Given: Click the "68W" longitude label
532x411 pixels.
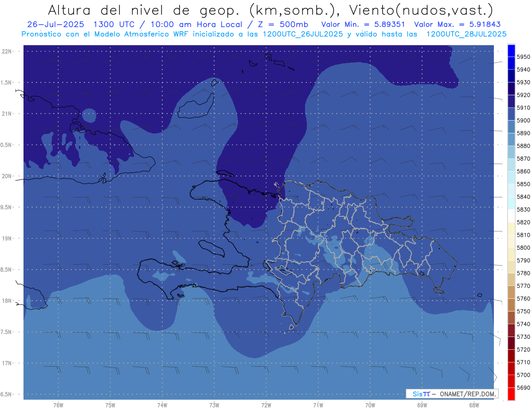Looking at the screenshot, I should (x=474, y=405).
